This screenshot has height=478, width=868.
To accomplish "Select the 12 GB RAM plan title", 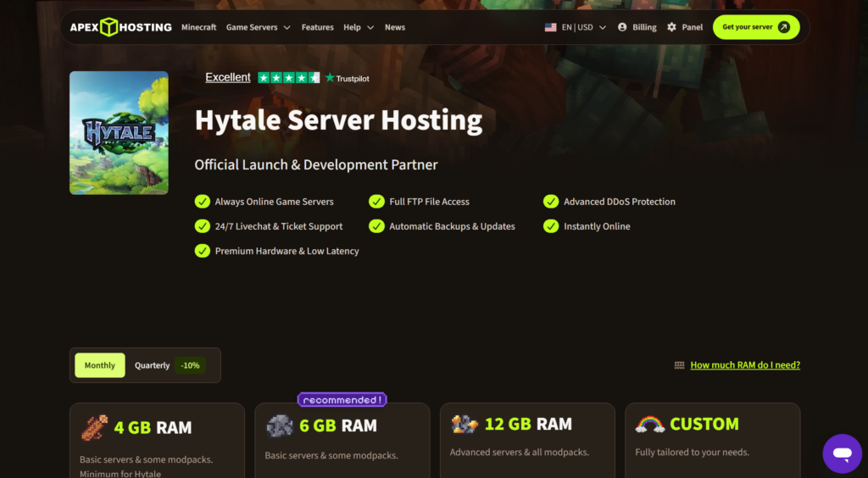I will 528,424.
